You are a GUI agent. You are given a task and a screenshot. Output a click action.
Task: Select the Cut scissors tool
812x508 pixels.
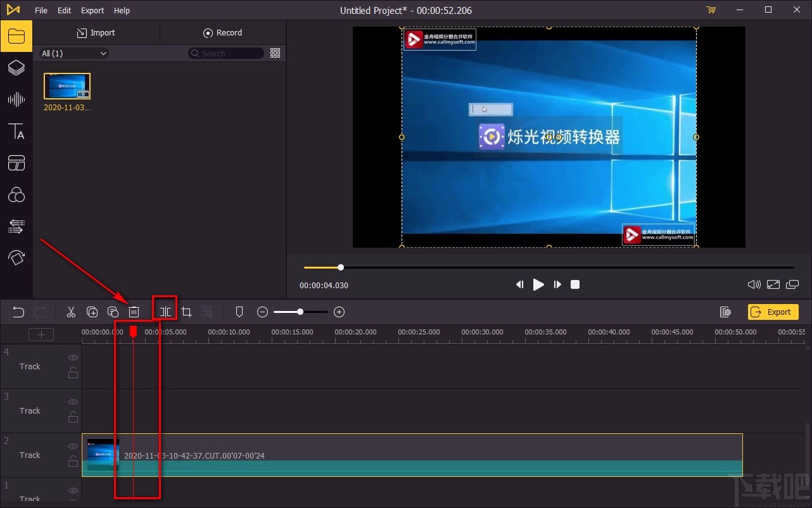coord(71,312)
